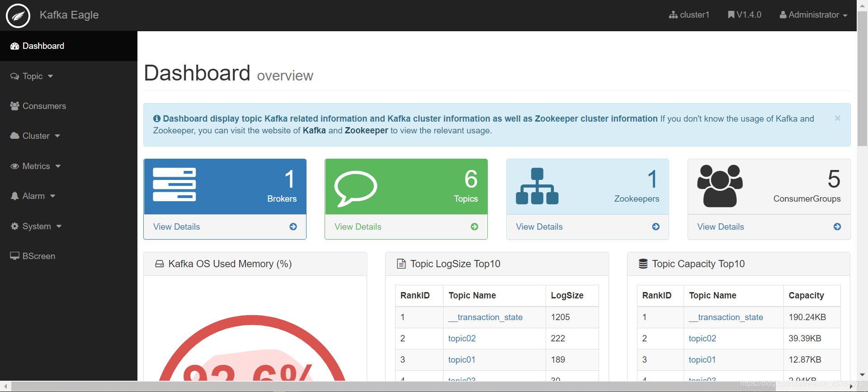
Task: Expand the Cluster menu caret
Action: click(57, 136)
